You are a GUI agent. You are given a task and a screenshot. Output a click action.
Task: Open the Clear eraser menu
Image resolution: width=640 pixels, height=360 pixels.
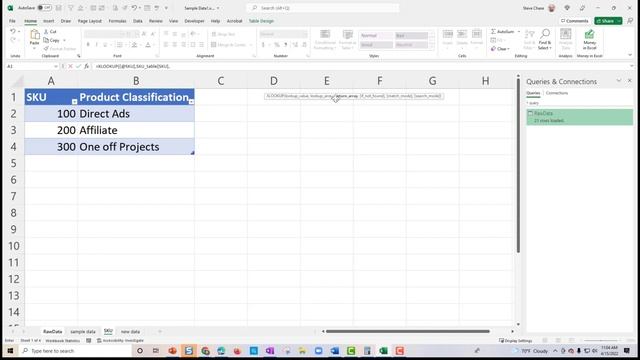(500, 49)
